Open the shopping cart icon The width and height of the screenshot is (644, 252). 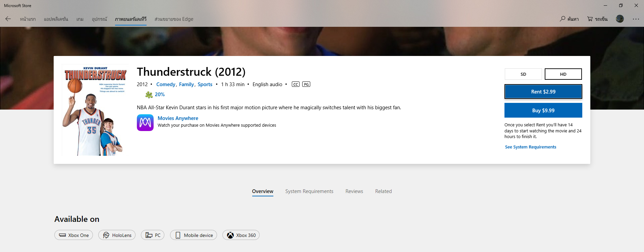pyautogui.click(x=590, y=19)
